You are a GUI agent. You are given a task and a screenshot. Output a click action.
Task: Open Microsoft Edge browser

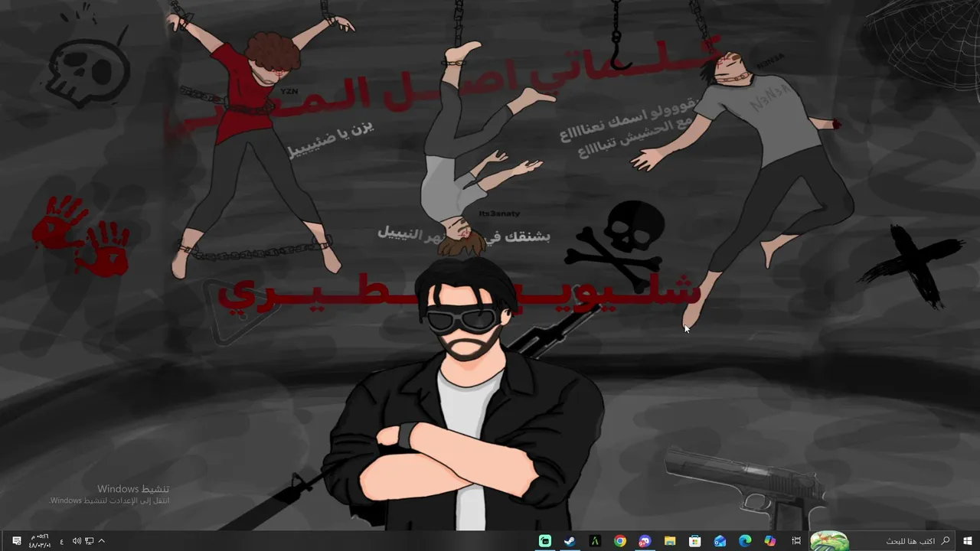[x=745, y=541]
